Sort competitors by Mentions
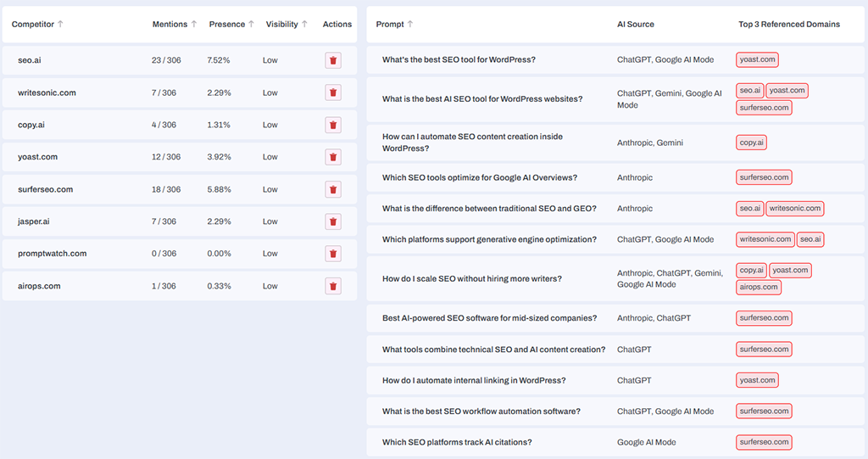The height and width of the screenshot is (459, 868). point(175,25)
